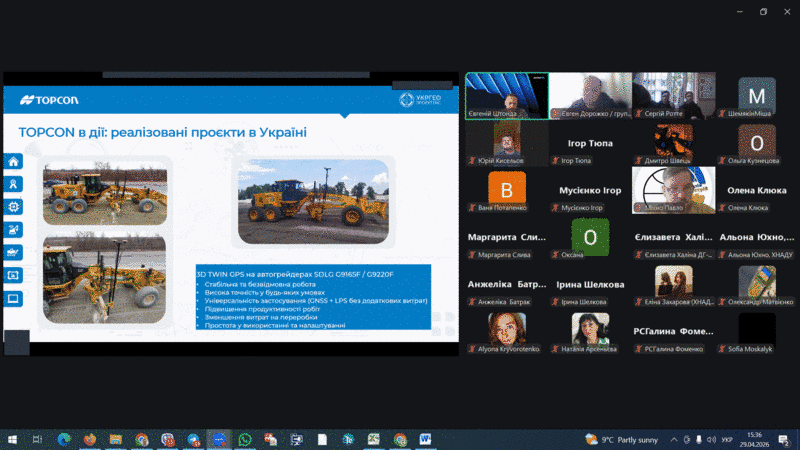Open the Task View taskbar icon
This screenshot has width=800, height=450.
tap(38, 439)
